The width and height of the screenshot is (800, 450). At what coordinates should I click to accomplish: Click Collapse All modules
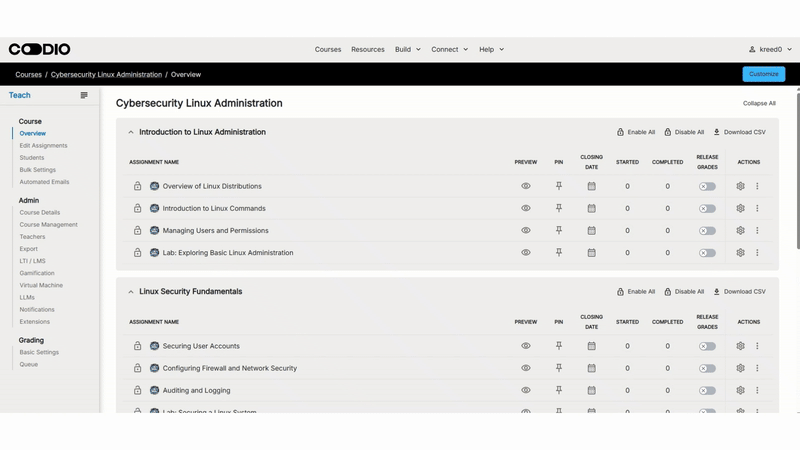(x=759, y=103)
